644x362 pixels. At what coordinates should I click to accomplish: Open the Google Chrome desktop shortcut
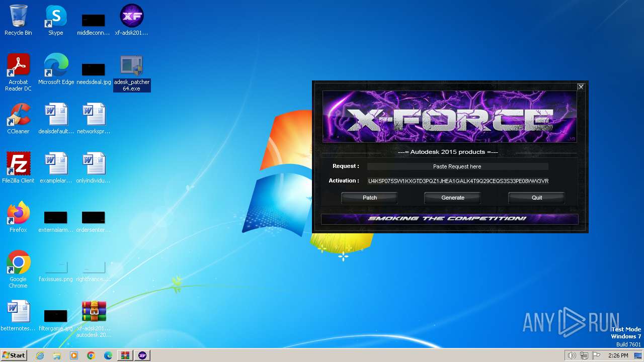pos(18,269)
